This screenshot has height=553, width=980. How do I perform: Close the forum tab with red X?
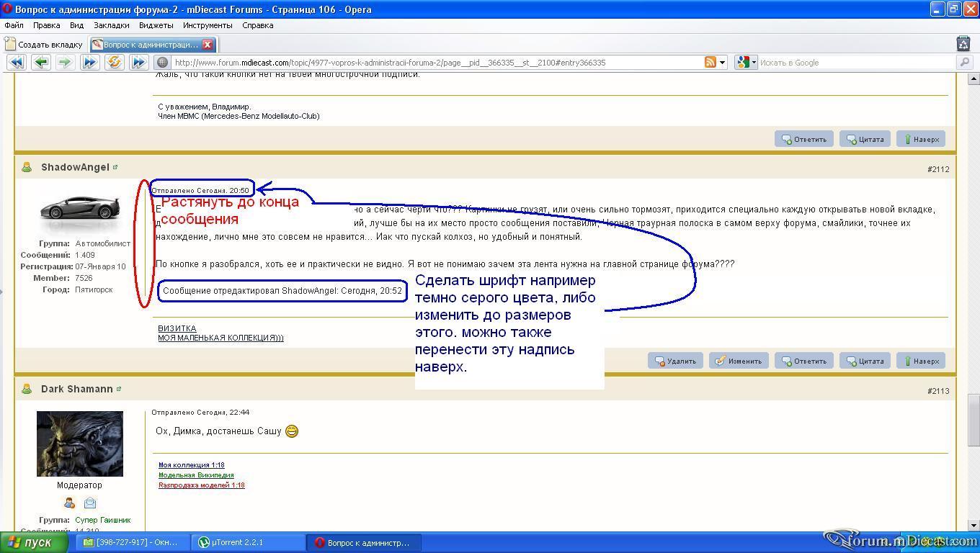pyautogui.click(x=208, y=45)
